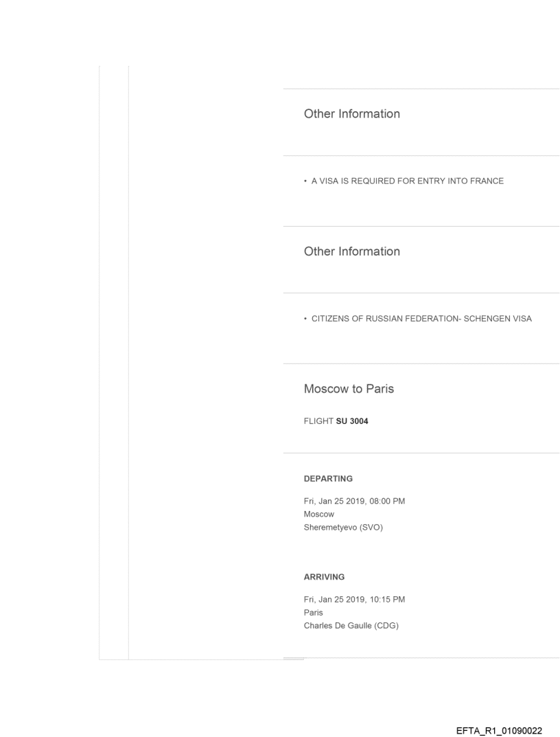Click the bullet before the France visa notice
Screen dimensions: 560x737
[x=306, y=181]
